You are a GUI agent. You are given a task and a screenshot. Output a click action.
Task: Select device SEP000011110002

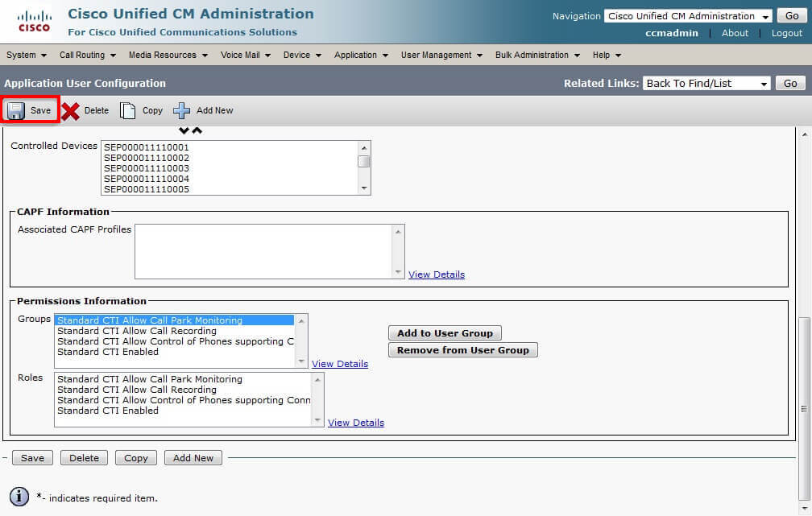point(147,158)
